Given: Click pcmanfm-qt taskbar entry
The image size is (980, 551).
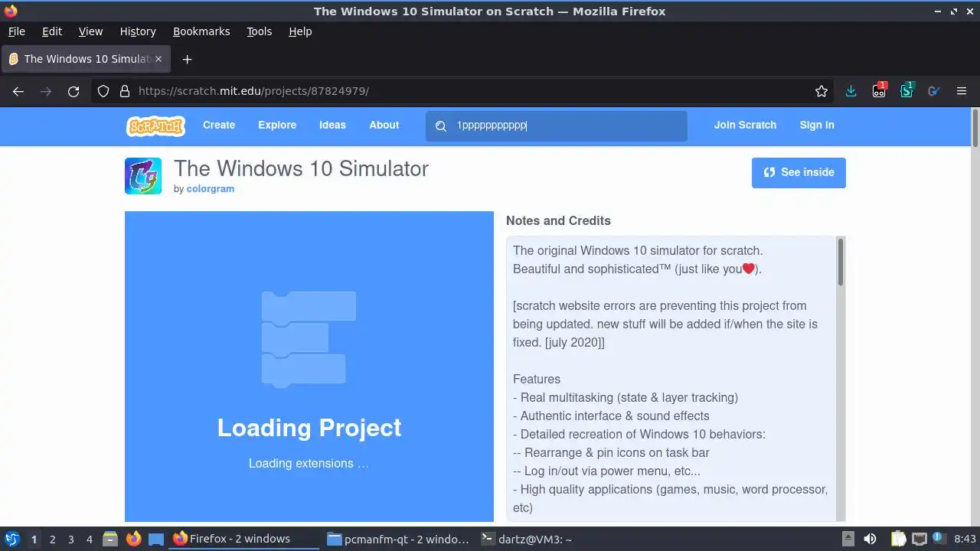Looking at the screenshot, I should [398, 539].
